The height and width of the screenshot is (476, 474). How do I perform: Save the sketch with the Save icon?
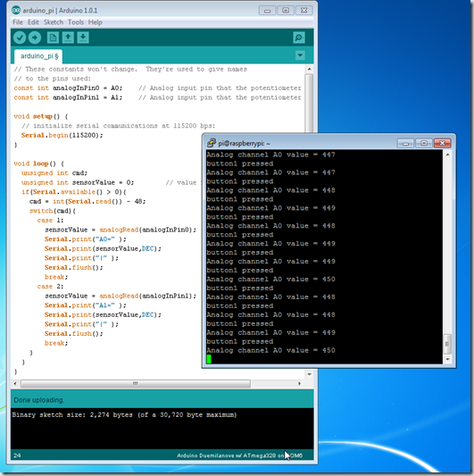83,38
